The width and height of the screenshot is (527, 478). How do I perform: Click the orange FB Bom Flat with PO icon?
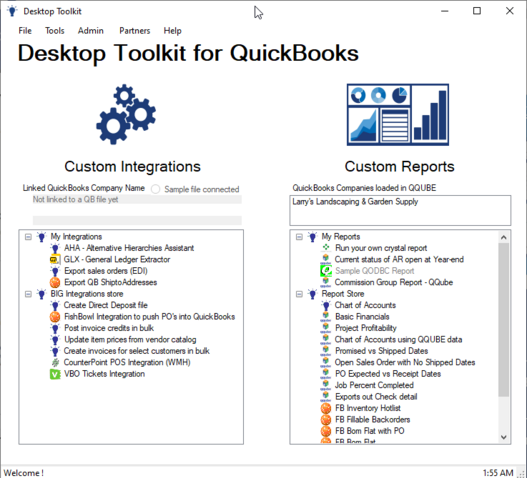pos(326,431)
